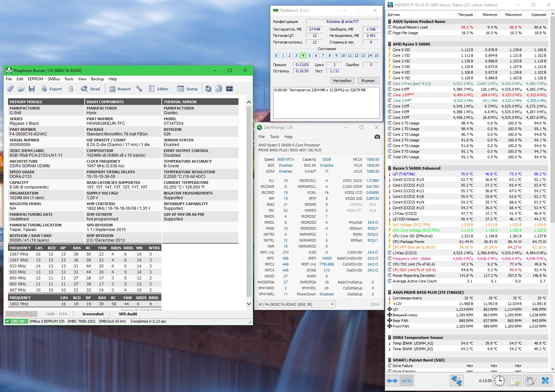Click the Open folder toolbar icon

coord(21,89)
